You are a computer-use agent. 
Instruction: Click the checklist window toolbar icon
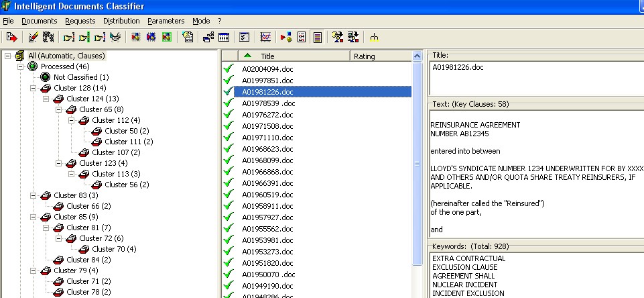coord(245,38)
